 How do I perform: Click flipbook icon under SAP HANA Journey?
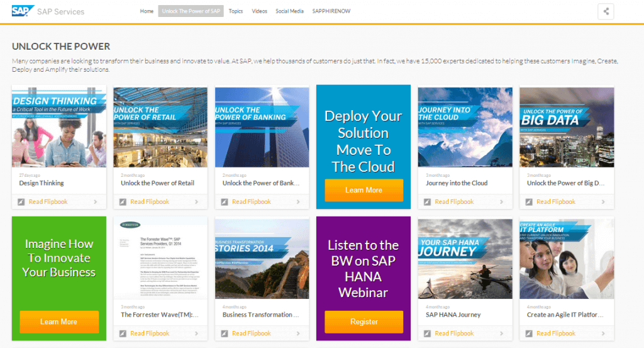(x=428, y=334)
